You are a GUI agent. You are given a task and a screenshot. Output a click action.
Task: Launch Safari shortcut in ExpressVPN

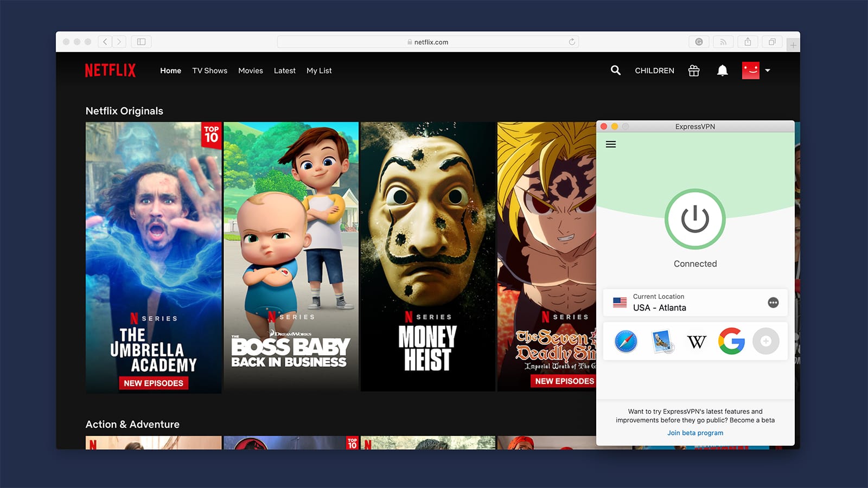(626, 342)
